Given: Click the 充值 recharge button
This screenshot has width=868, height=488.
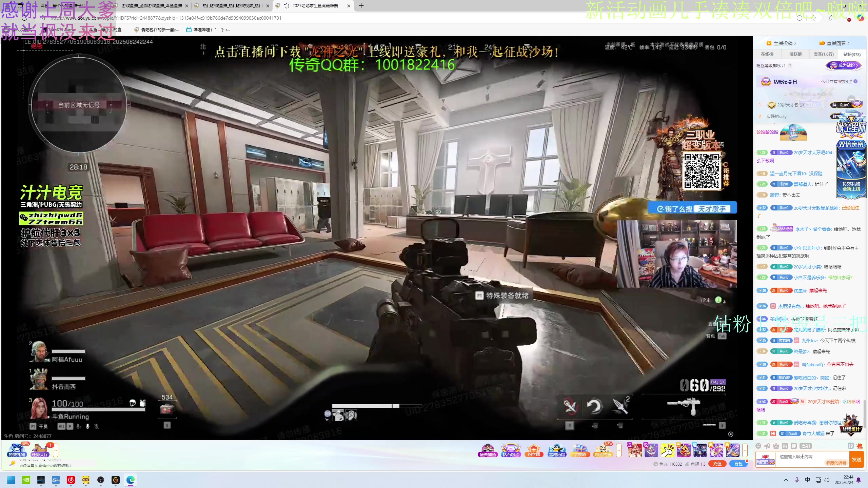Looking at the screenshot, I should coord(717,464).
